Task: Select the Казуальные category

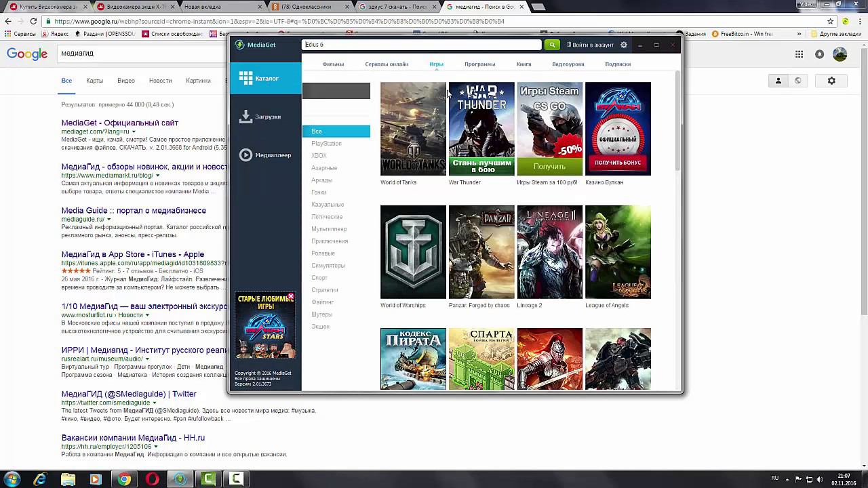Action: click(328, 205)
